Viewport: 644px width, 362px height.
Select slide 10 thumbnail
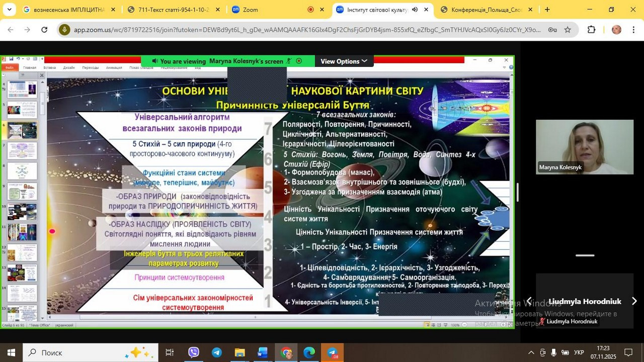[x=22, y=212]
